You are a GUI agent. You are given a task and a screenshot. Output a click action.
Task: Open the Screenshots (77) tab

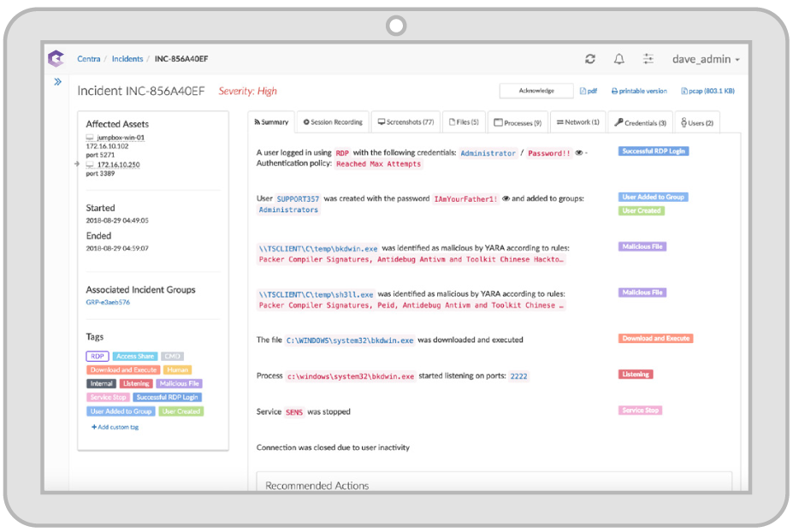406,122
